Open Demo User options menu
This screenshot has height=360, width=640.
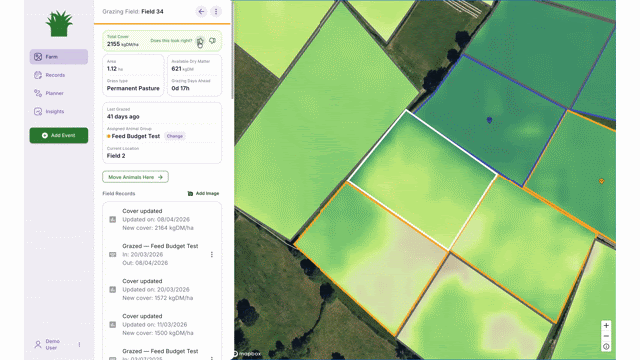click(79, 344)
